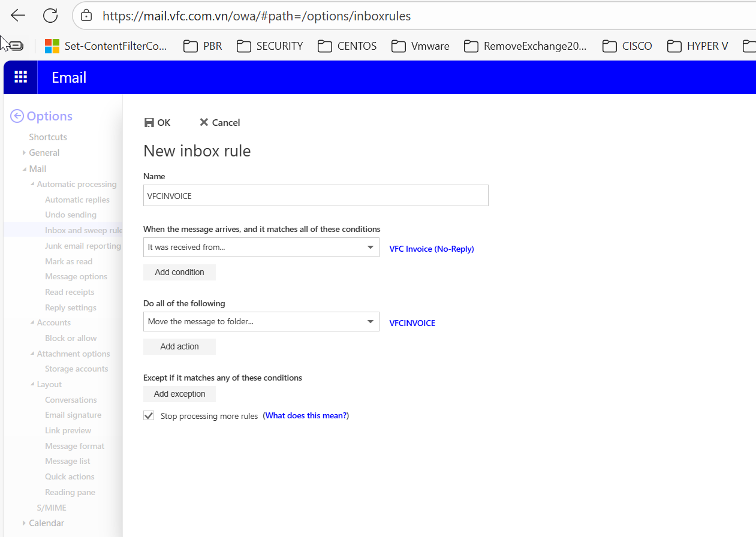Expand the Calendar options section
Image resolution: width=756 pixels, height=537 pixels.
point(25,523)
